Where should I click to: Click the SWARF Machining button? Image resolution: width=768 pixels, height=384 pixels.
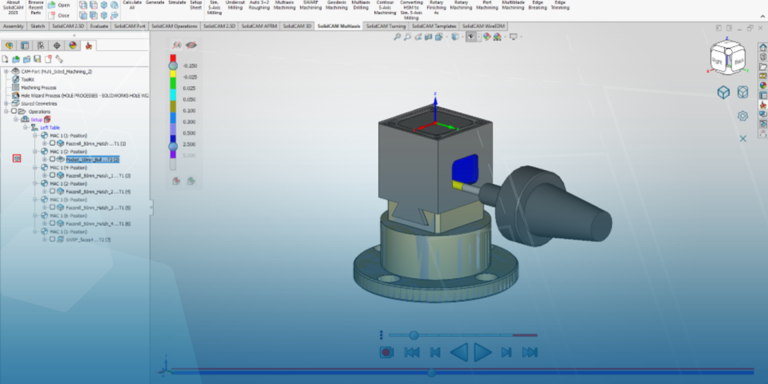click(x=310, y=5)
